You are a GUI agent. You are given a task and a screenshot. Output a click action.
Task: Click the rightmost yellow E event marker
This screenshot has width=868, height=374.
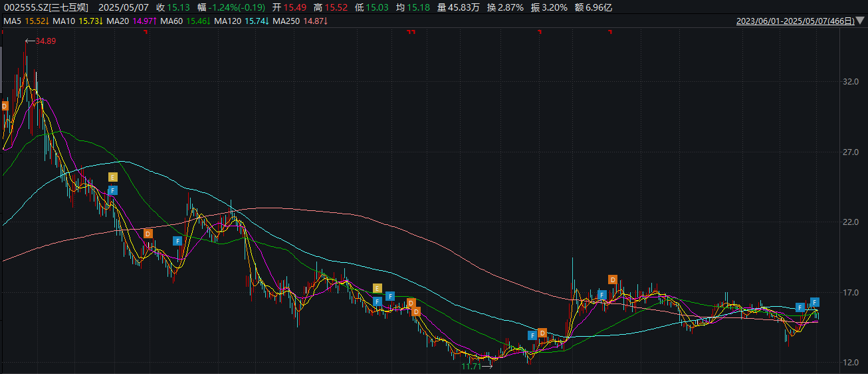coord(377,288)
